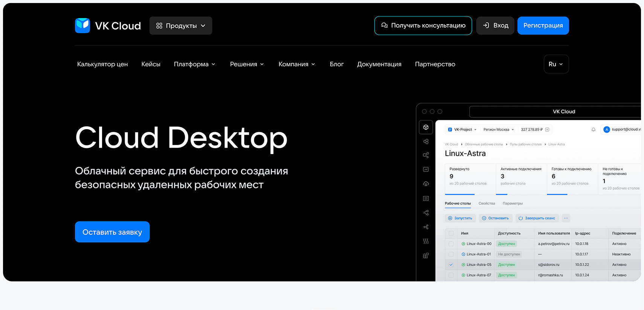Open the cloud upload icon in the sidebar
Image resolution: width=644 pixels, height=310 pixels.
[x=426, y=184]
